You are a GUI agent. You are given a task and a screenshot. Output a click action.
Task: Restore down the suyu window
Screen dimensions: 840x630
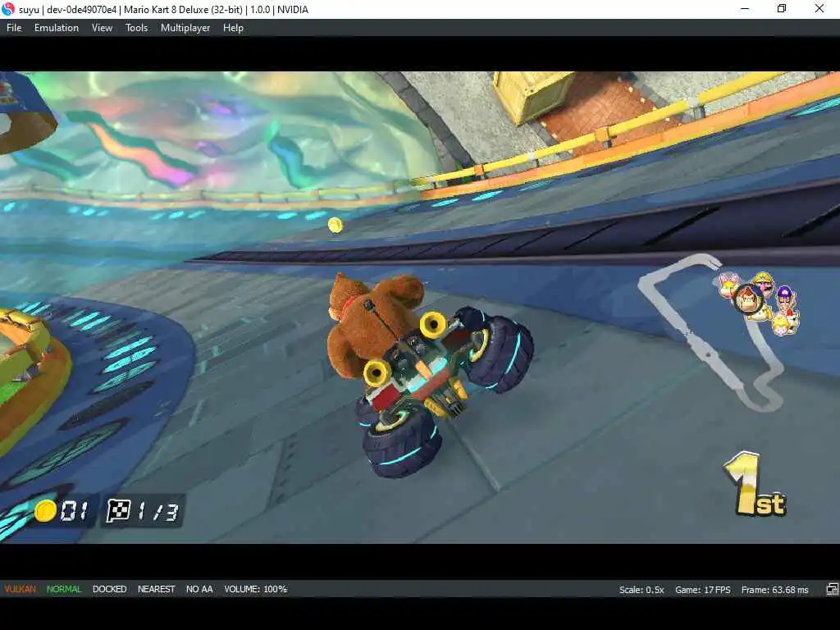[x=782, y=8]
